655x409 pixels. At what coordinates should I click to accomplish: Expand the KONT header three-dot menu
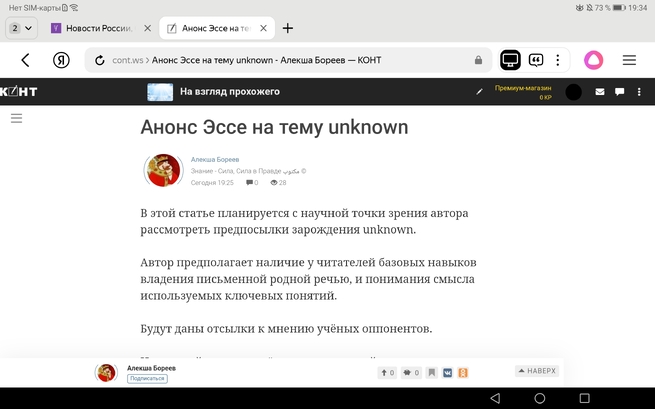[639, 92]
